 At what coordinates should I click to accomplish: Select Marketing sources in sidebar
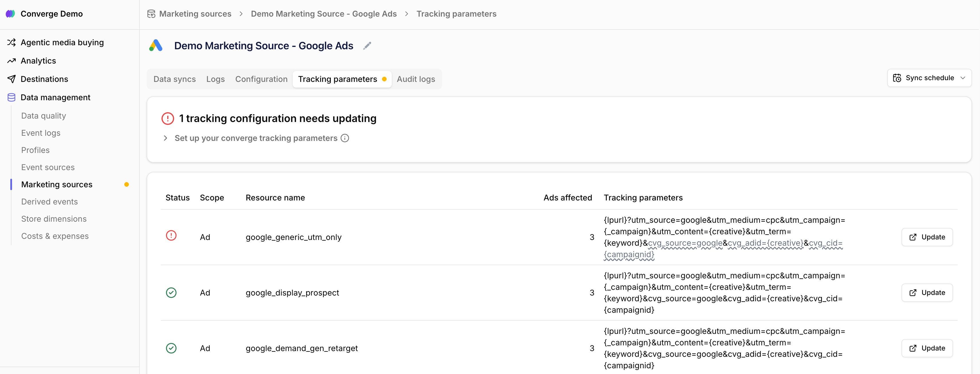[57, 184]
